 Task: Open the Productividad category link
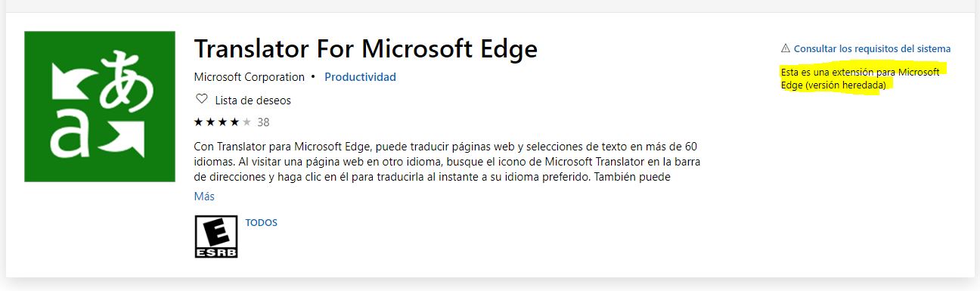point(360,77)
